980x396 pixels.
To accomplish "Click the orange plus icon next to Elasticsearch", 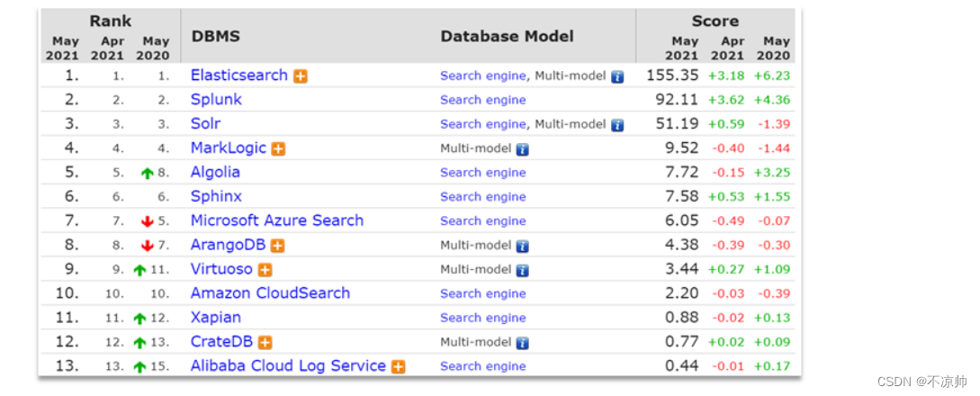I will pos(301,76).
